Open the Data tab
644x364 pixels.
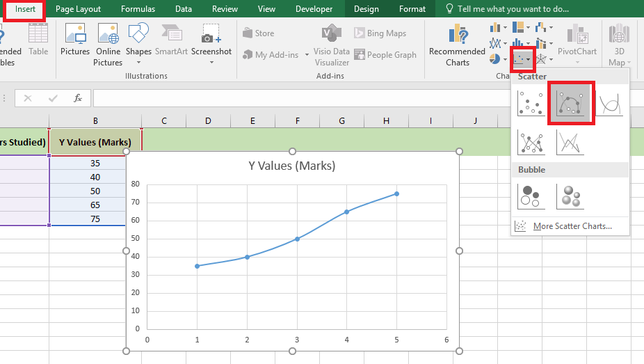click(183, 8)
